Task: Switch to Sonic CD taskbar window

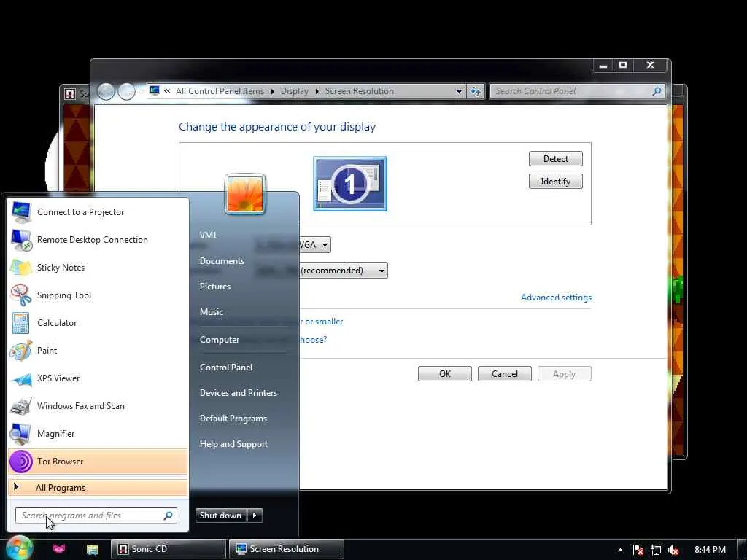Action: click(x=169, y=549)
